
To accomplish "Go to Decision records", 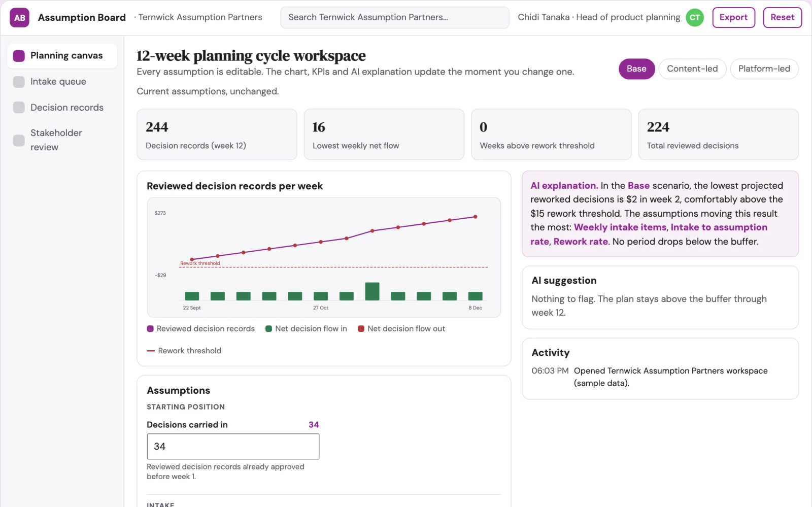I will click(62, 108).
